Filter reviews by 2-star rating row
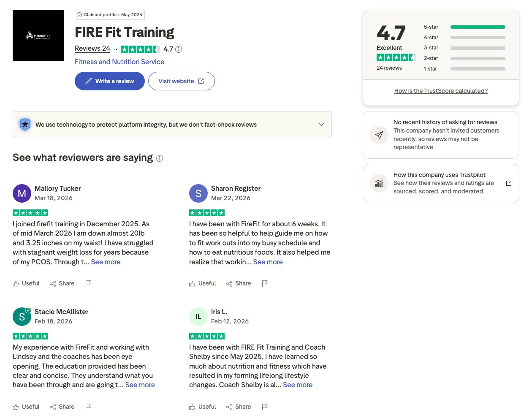Image resolution: width=532 pixels, height=418 pixels. coord(464,58)
